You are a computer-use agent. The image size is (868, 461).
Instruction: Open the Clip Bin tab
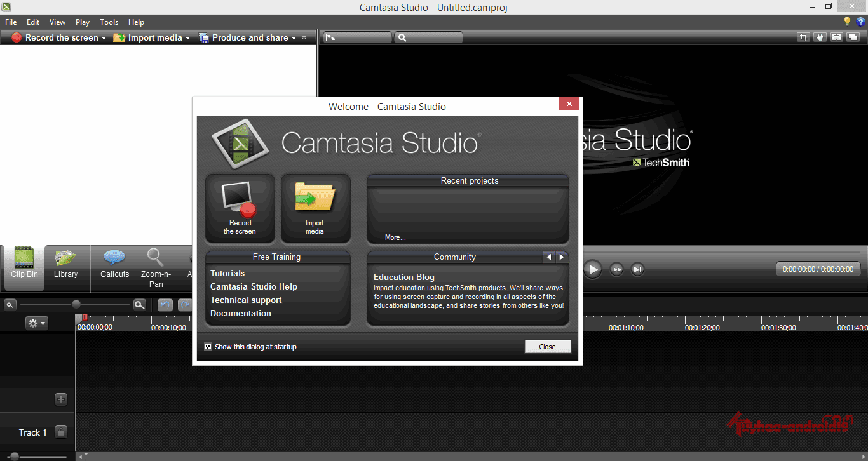click(x=24, y=268)
